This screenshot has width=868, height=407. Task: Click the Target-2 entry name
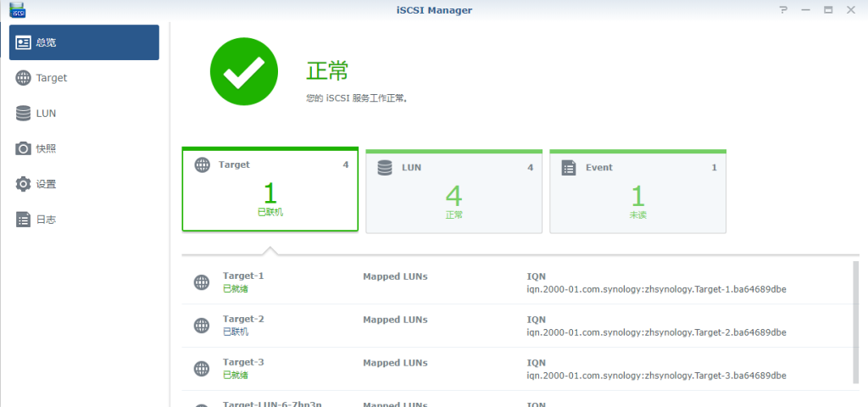[243, 320]
